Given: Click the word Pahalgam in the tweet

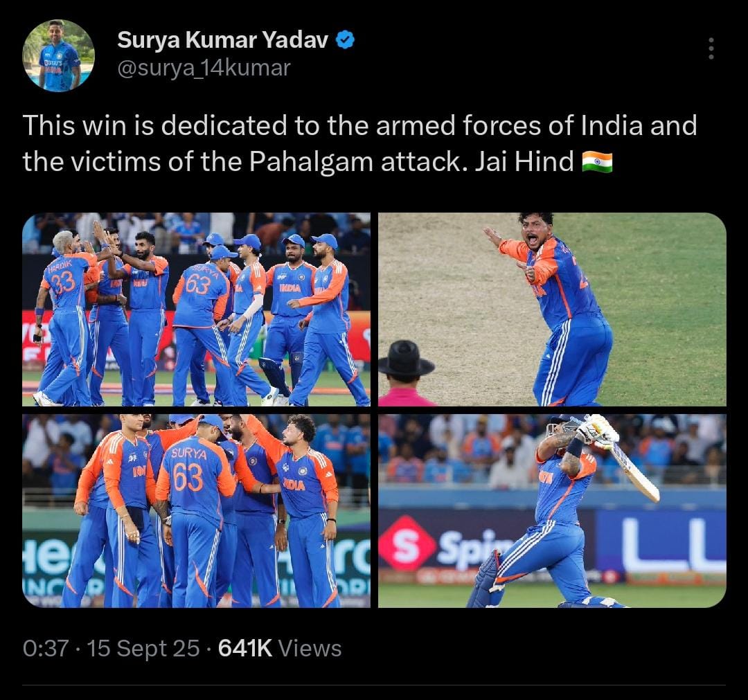Looking at the screenshot, I should 311,162.
